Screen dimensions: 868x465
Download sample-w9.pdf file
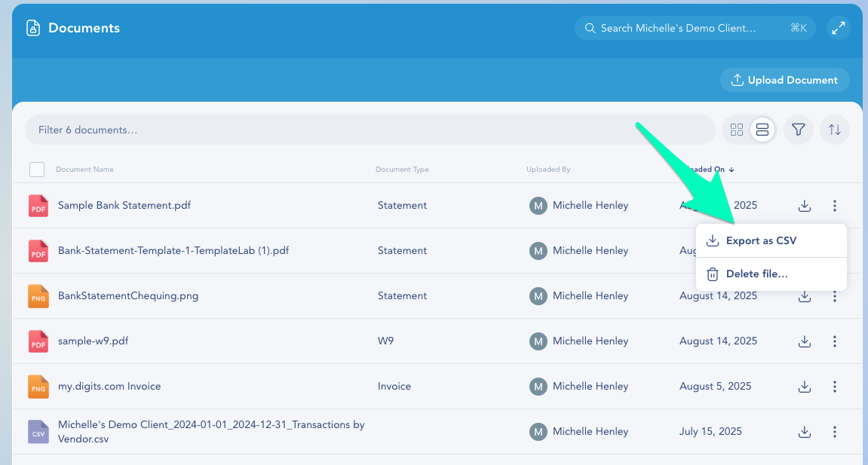coord(805,341)
